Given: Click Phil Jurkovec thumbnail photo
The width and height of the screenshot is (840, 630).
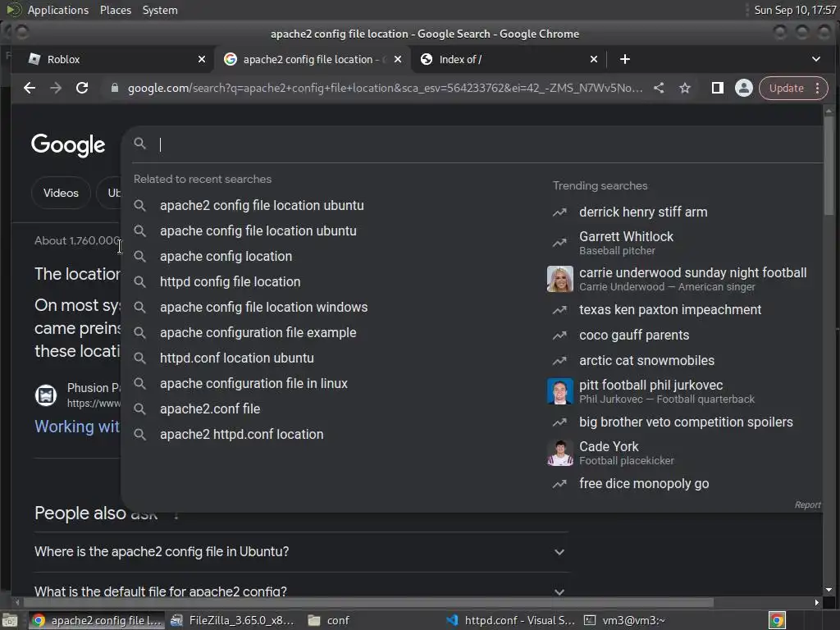Looking at the screenshot, I should [559, 391].
